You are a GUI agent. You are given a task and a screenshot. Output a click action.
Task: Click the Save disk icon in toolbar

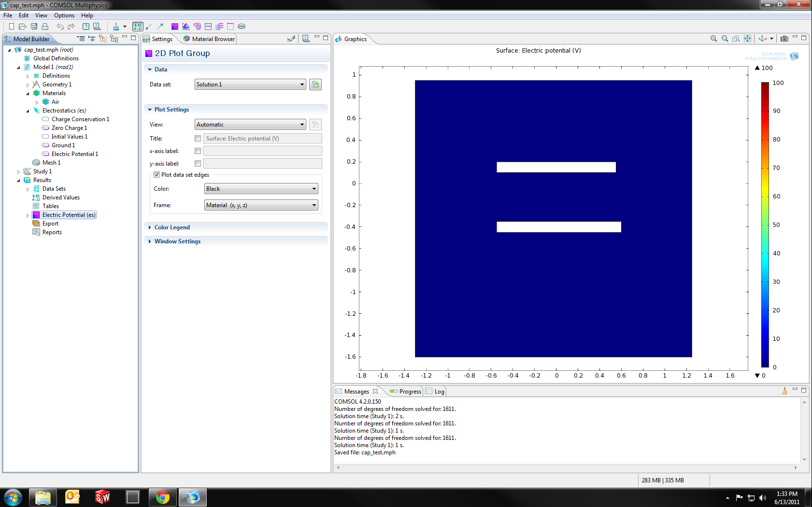[34, 27]
